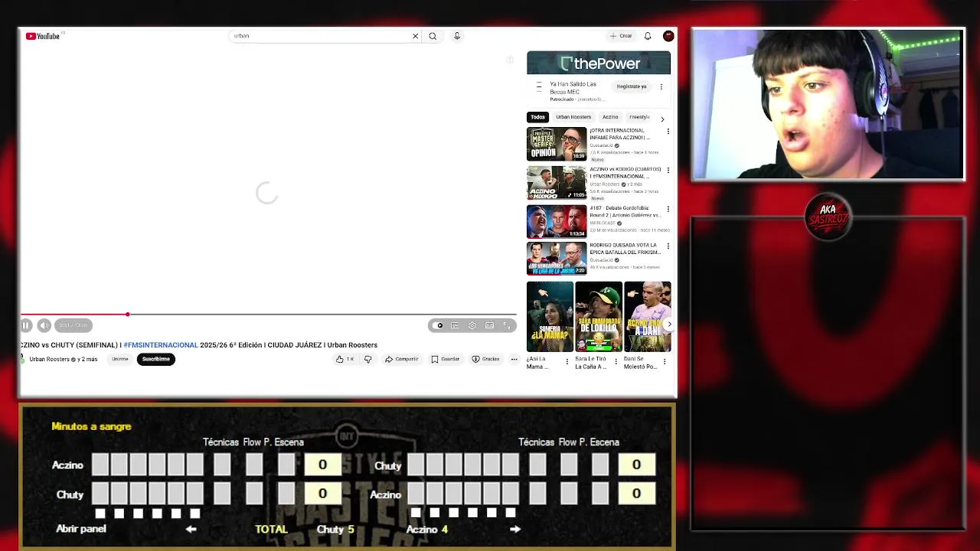Go to previous round with the left arrow

pos(191,529)
